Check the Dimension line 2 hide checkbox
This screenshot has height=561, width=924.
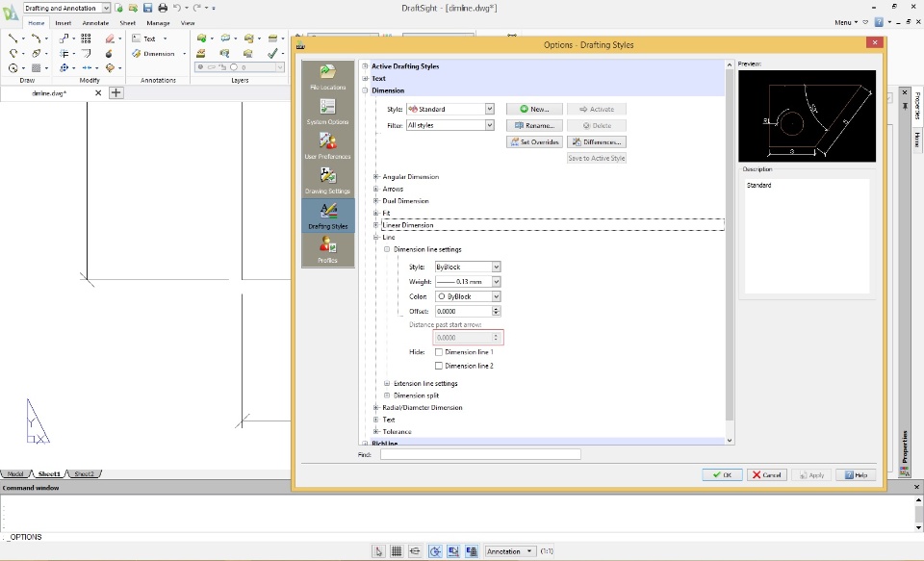[x=439, y=367]
